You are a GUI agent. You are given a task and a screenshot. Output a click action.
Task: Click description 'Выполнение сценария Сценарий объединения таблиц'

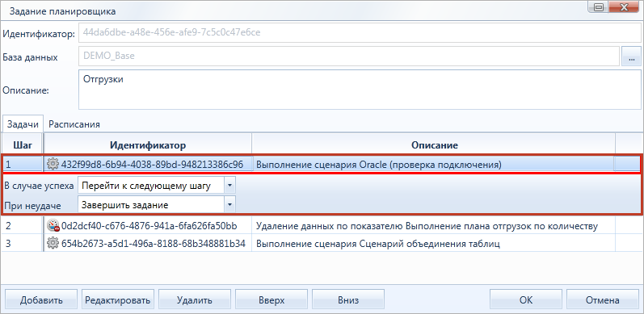(x=378, y=245)
